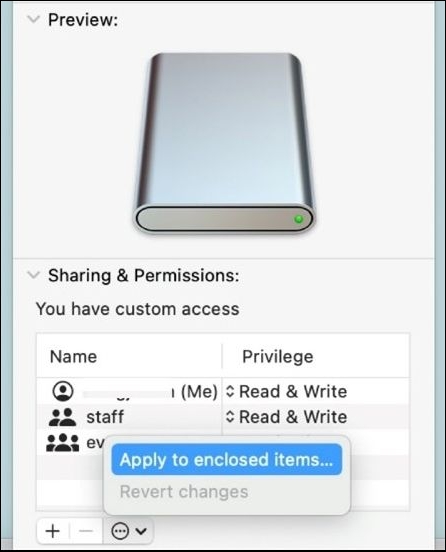Image resolution: width=446 pixels, height=552 pixels.
Task: Click the Preview heading label
Action: (x=83, y=20)
